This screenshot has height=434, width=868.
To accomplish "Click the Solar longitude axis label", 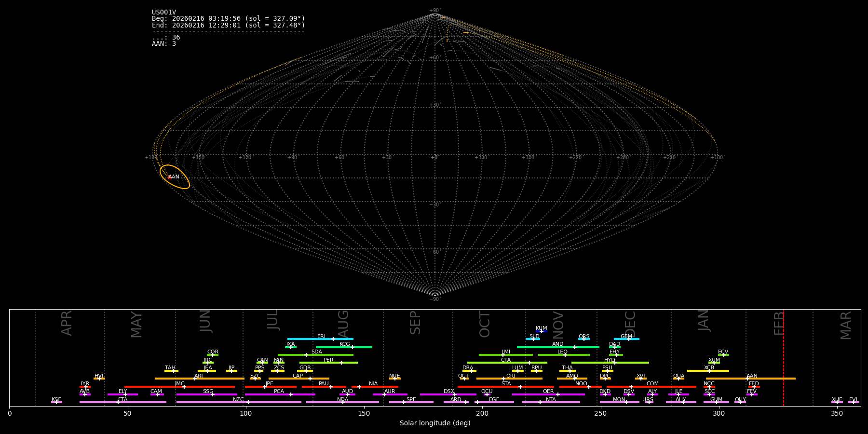I will (434, 423).
